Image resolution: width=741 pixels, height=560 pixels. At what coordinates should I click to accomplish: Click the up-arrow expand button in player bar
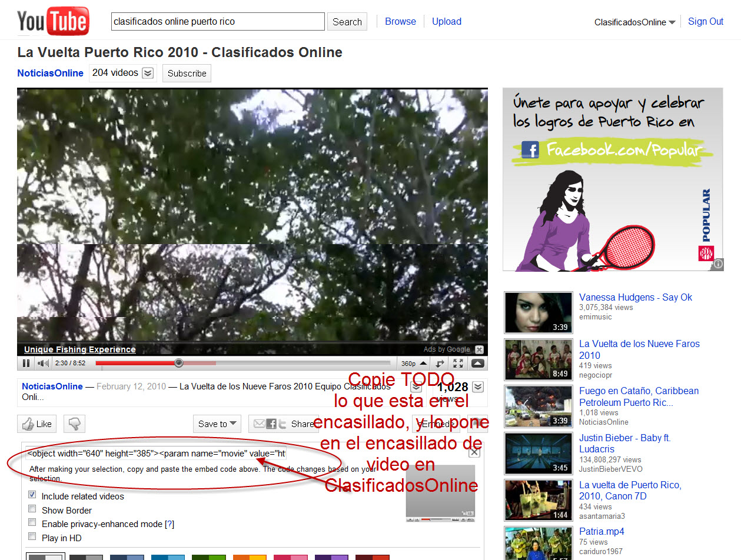tap(478, 364)
